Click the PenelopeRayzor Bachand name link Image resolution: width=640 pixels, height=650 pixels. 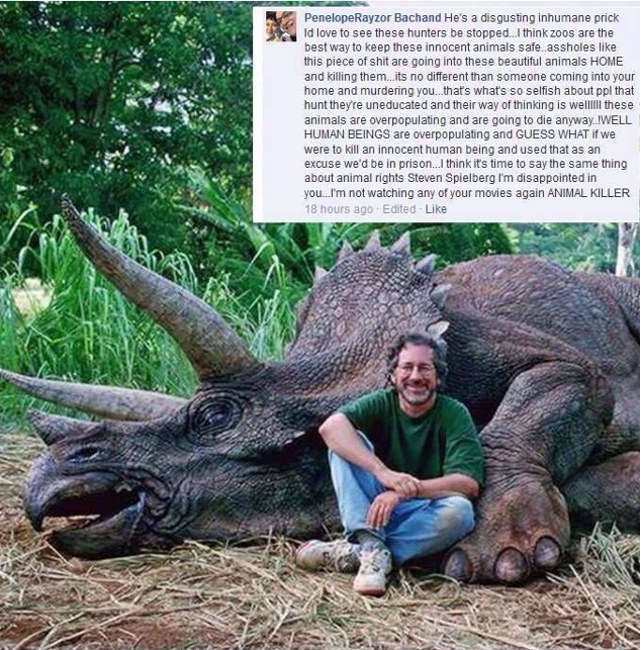(372, 18)
